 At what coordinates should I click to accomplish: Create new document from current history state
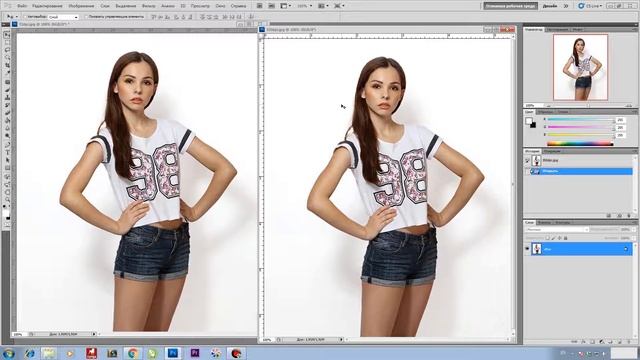point(609,215)
